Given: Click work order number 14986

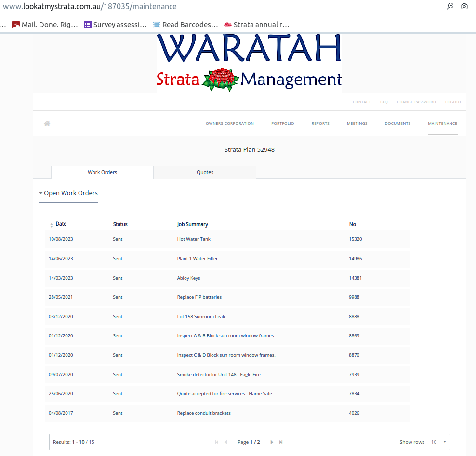Looking at the screenshot, I should (x=355, y=259).
